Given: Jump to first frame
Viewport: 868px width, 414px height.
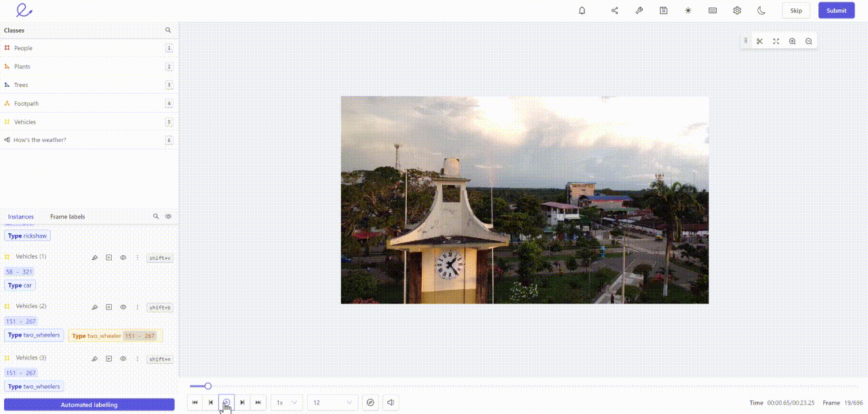Looking at the screenshot, I should [x=195, y=402].
